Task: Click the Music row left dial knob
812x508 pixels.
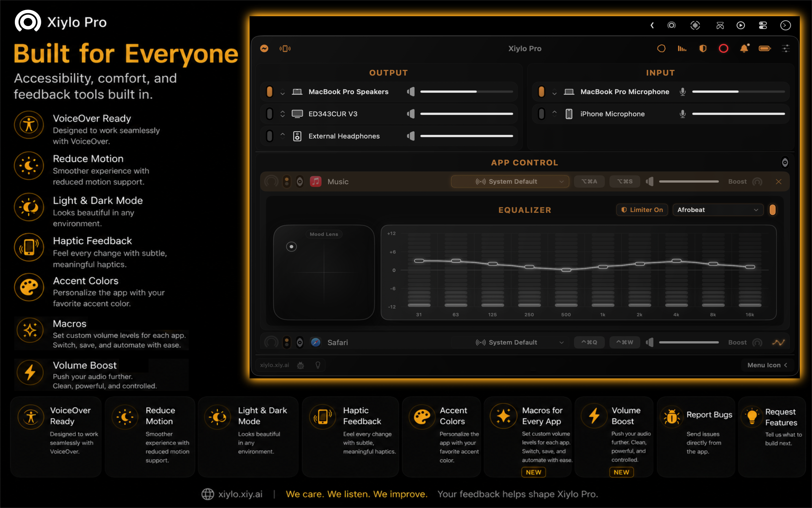Action: click(x=271, y=181)
